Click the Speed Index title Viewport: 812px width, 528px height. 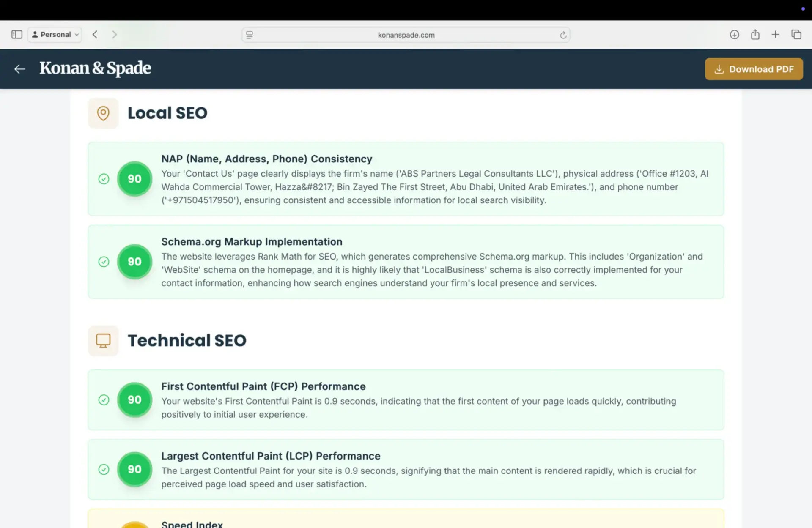point(192,524)
